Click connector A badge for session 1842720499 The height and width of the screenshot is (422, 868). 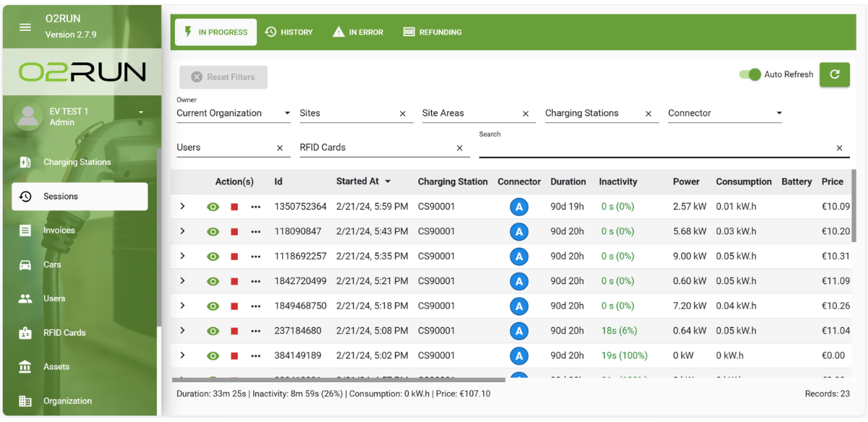coord(518,282)
